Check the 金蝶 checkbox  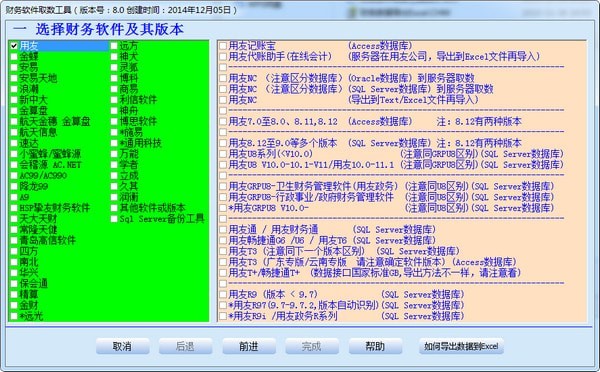[x=14, y=57]
